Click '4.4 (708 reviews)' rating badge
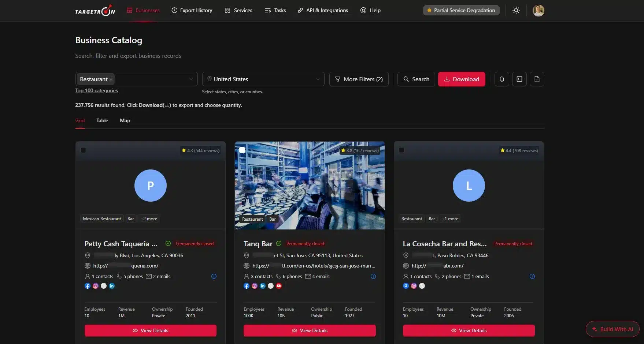Image resolution: width=644 pixels, height=344 pixels. (x=519, y=150)
